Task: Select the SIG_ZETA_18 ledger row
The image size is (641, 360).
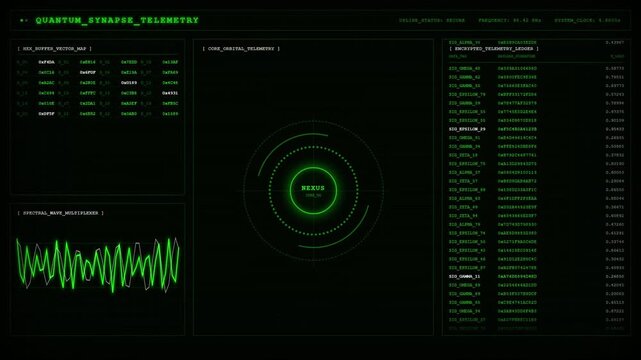Action: (536, 155)
